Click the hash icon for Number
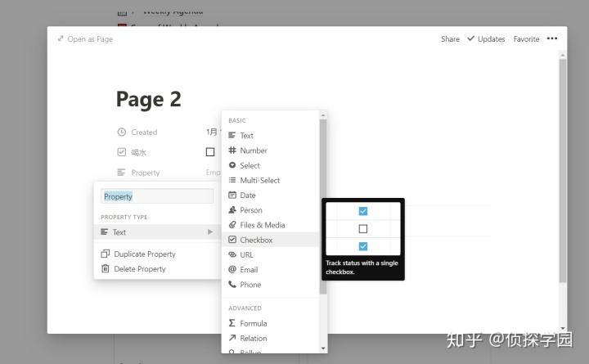 coord(232,151)
